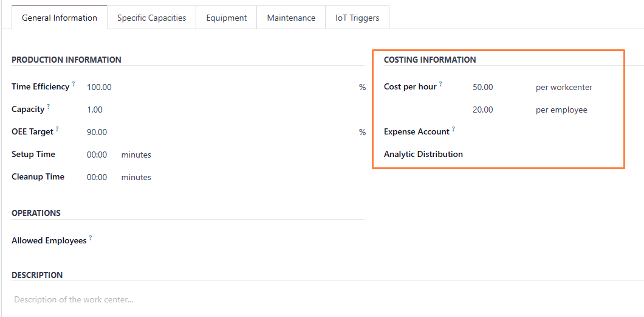644x317 pixels.
Task: Open the Equipment tab
Action: point(226,18)
